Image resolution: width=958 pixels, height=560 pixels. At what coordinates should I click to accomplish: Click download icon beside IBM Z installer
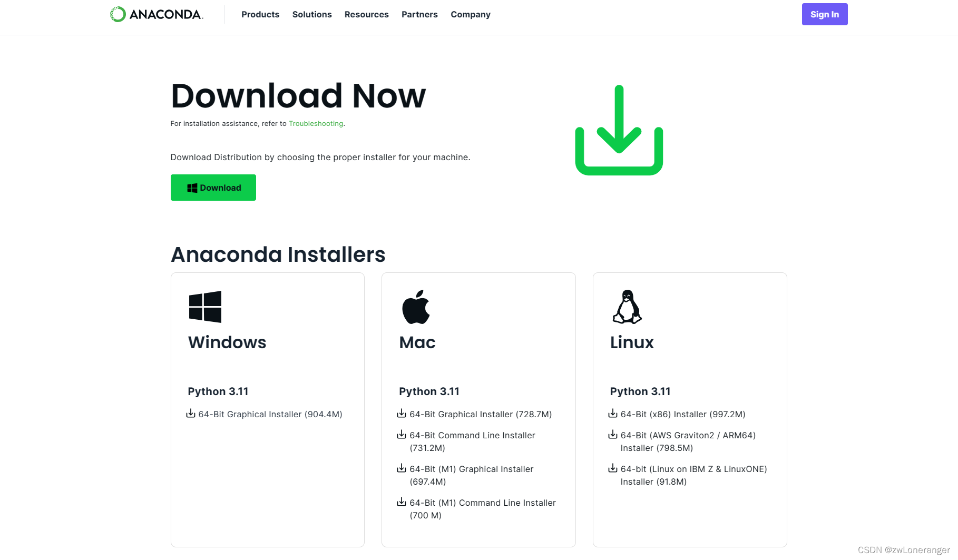(613, 468)
